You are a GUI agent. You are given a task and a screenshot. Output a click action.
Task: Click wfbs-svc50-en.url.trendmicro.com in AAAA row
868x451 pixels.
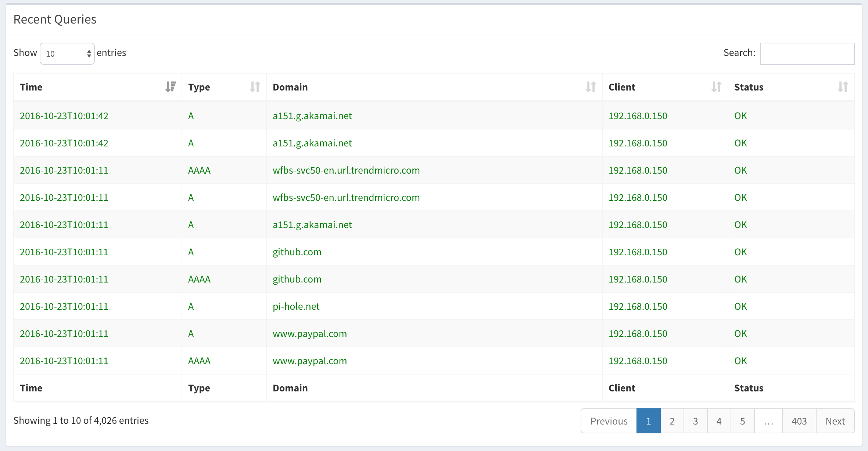pyautogui.click(x=346, y=170)
